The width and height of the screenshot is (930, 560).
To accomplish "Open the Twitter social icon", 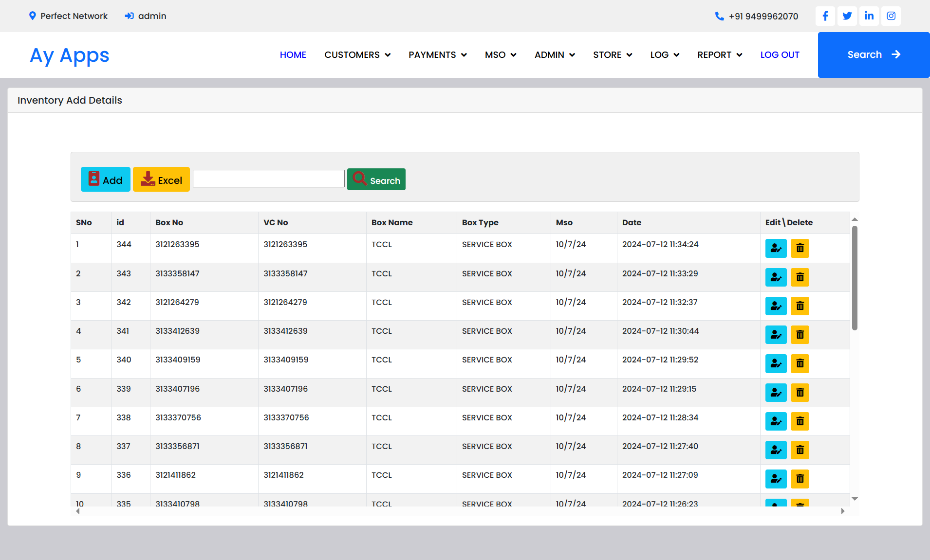I will tap(847, 16).
